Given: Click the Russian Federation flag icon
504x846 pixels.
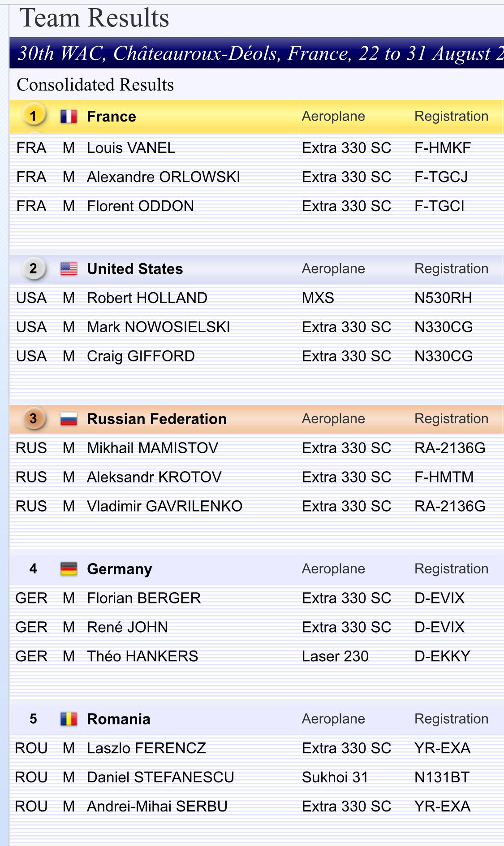Looking at the screenshot, I should pos(69,419).
